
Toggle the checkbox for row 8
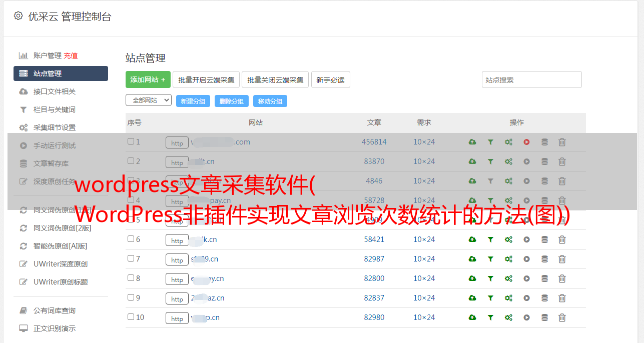pyautogui.click(x=131, y=278)
